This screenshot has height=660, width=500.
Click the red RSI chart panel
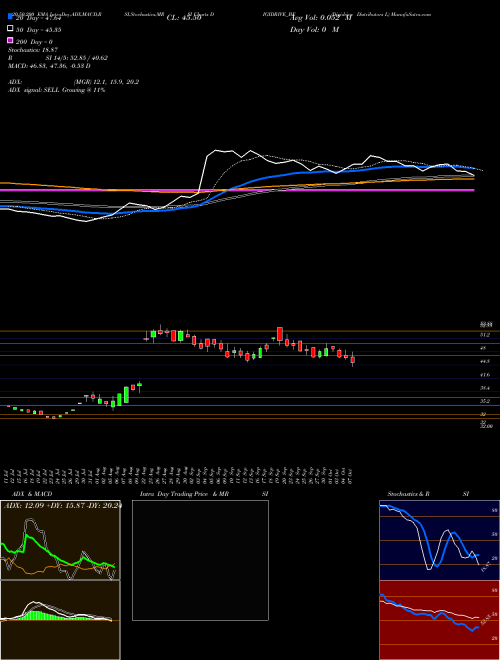pyautogui.click(x=439, y=620)
